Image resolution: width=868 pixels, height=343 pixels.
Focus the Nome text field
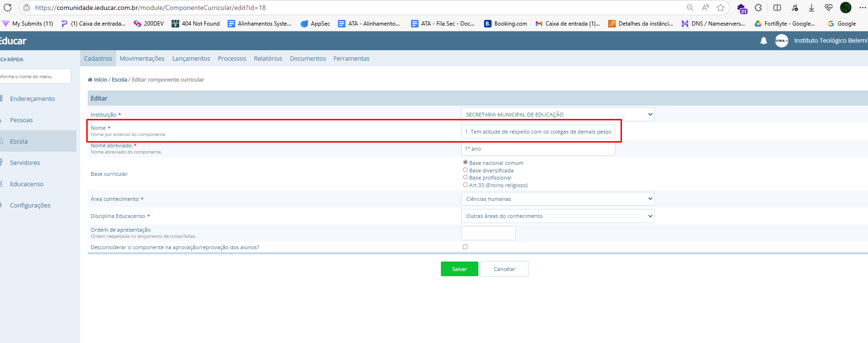[538, 132]
